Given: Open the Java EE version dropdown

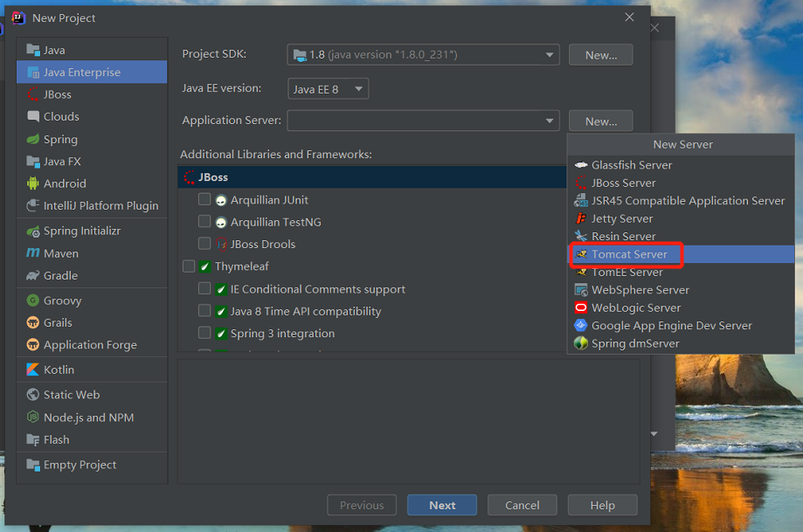Looking at the screenshot, I should (328, 89).
